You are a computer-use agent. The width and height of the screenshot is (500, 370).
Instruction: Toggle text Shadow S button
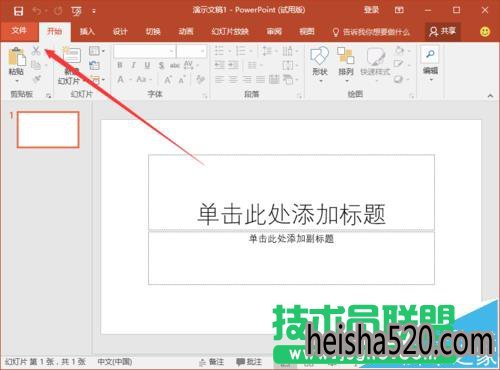(161, 65)
